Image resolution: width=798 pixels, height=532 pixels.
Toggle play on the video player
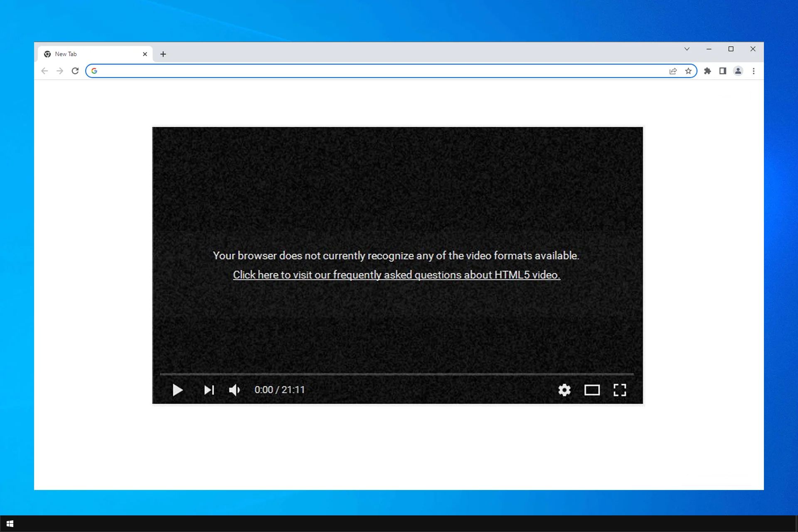click(x=177, y=390)
